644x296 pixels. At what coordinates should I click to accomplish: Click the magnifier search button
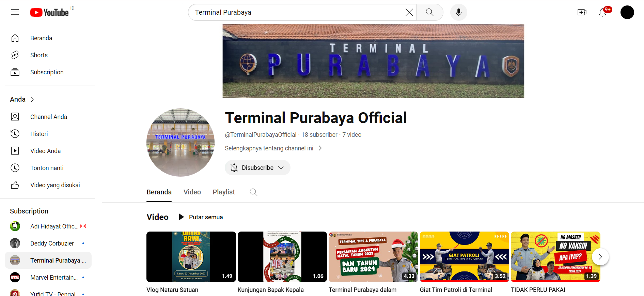[429, 13]
